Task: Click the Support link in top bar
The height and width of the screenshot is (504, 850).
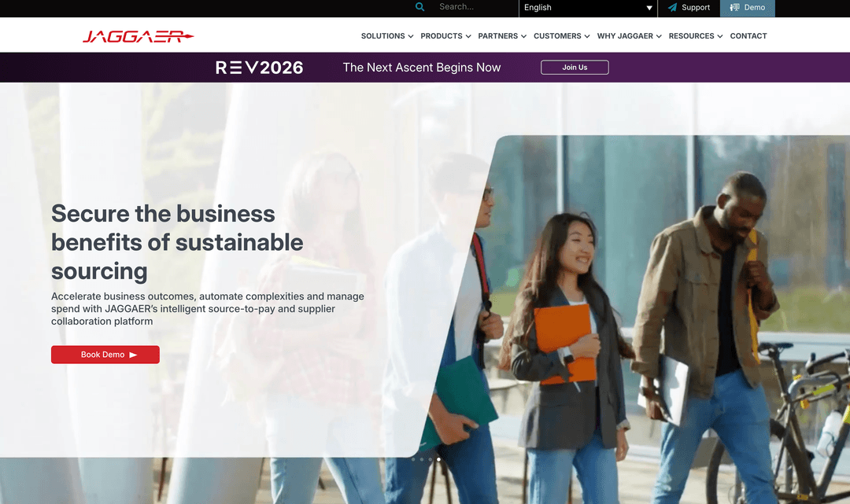Action: (x=689, y=8)
